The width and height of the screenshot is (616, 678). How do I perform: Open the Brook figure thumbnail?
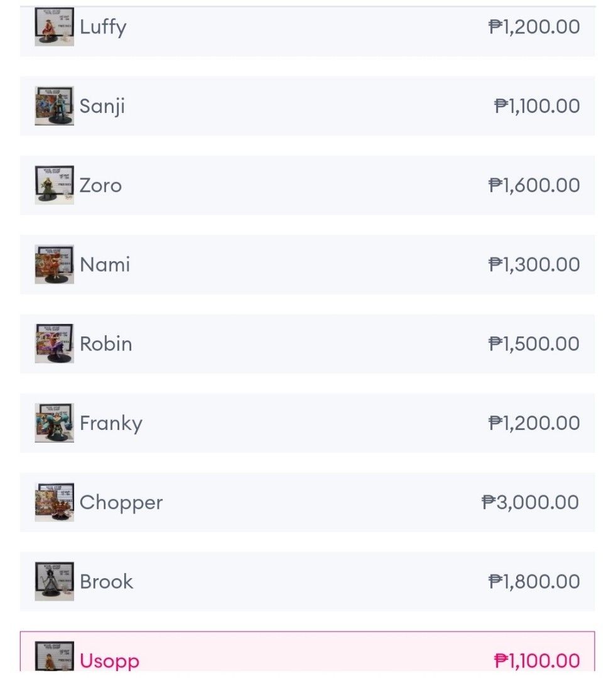coord(54,581)
